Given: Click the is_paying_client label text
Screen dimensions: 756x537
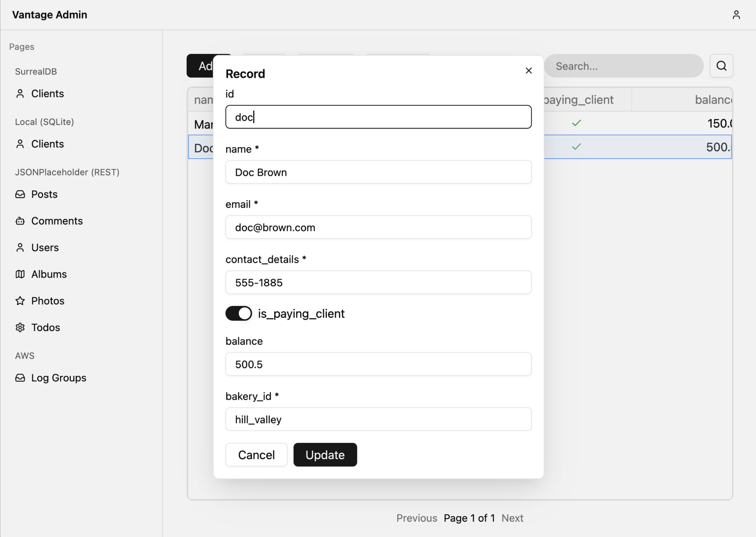Looking at the screenshot, I should (301, 314).
